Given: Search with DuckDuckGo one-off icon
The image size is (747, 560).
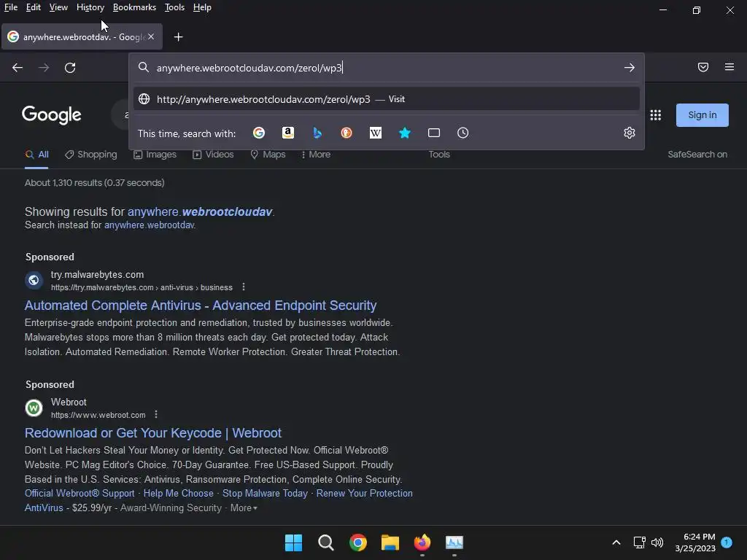Looking at the screenshot, I should coord(347,133).
